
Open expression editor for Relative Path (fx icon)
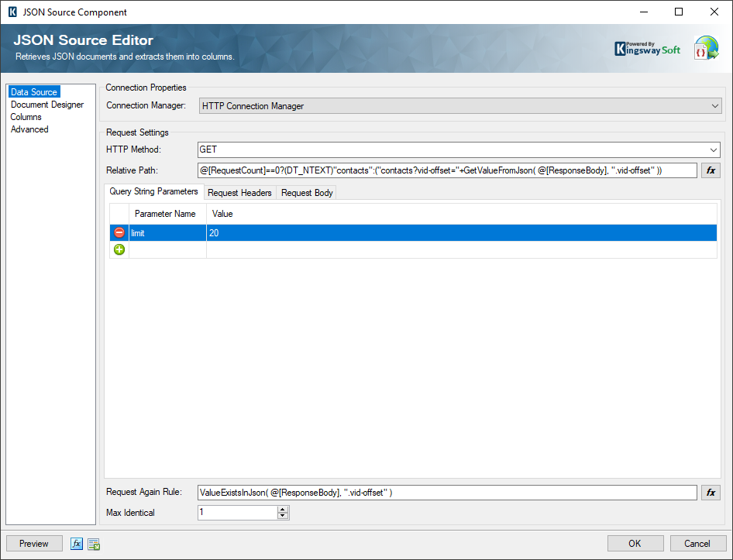[x=711, y=170]
